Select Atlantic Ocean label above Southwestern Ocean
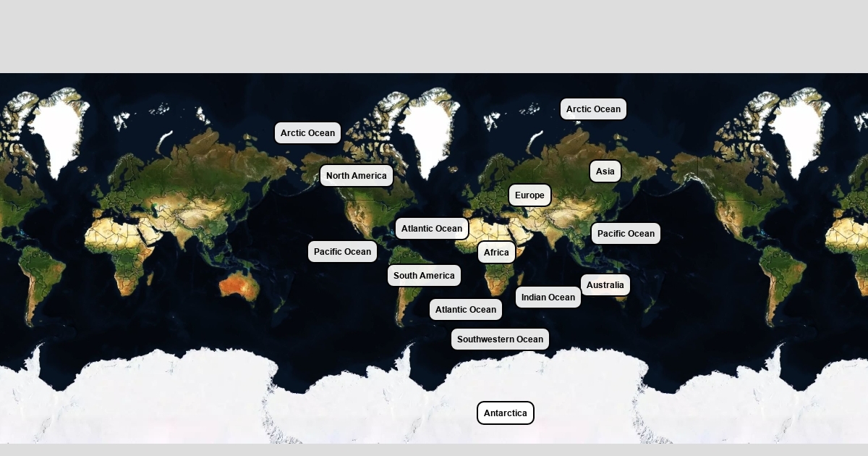The height and width of the screenshot is (456, 868). click(465, 310)
